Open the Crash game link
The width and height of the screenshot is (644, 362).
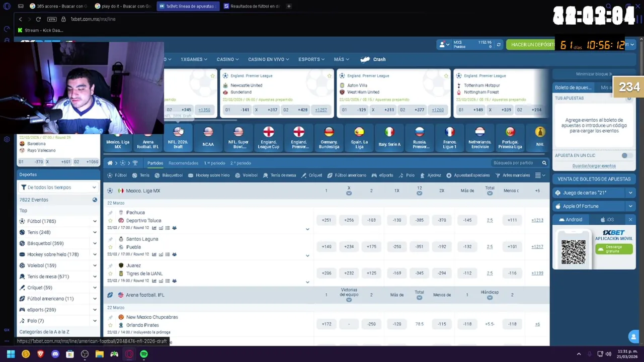click(x=373, y=59)
